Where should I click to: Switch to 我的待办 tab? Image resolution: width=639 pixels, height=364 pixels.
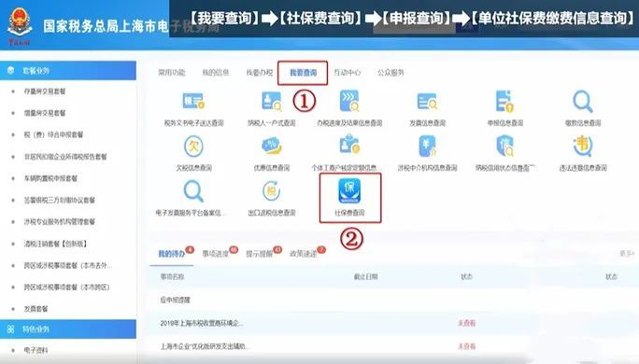[x=172, y=254]
